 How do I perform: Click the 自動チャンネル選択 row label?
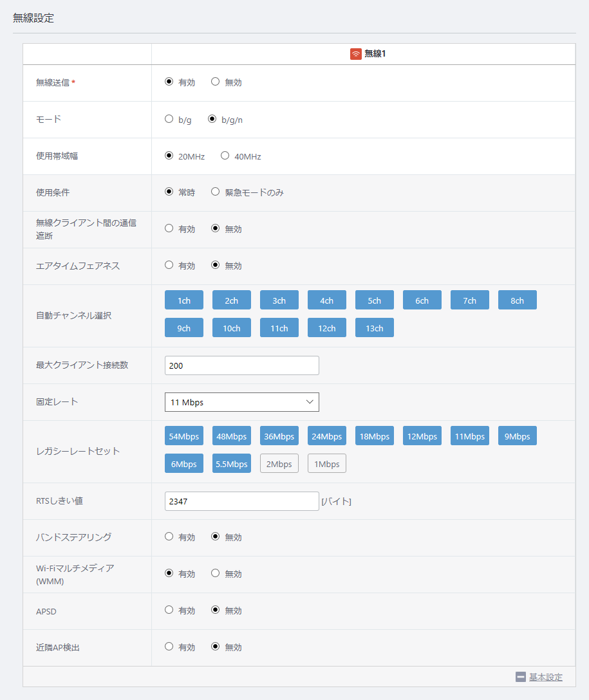(x=73, y=316)
